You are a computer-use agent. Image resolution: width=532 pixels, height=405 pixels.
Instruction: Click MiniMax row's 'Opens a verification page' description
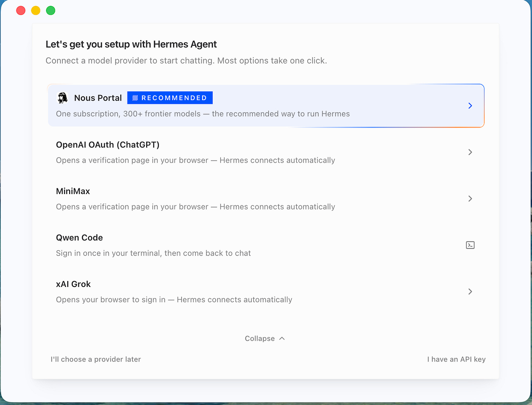pos(195,207)
